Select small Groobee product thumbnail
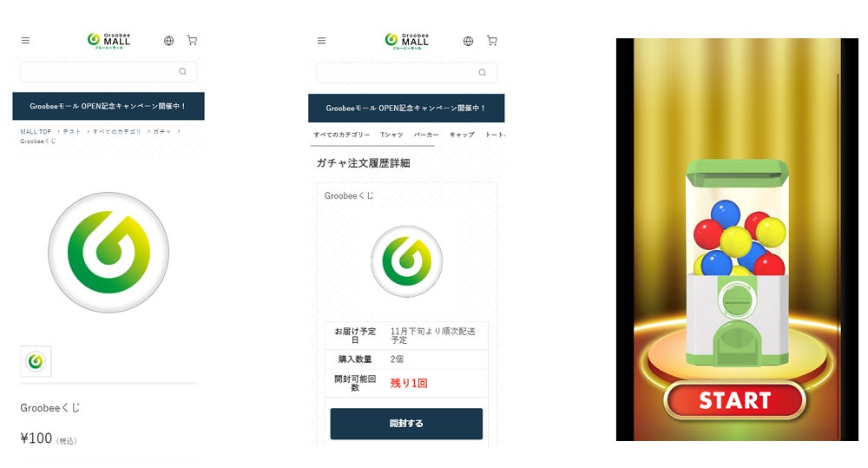 pos(36,362)
